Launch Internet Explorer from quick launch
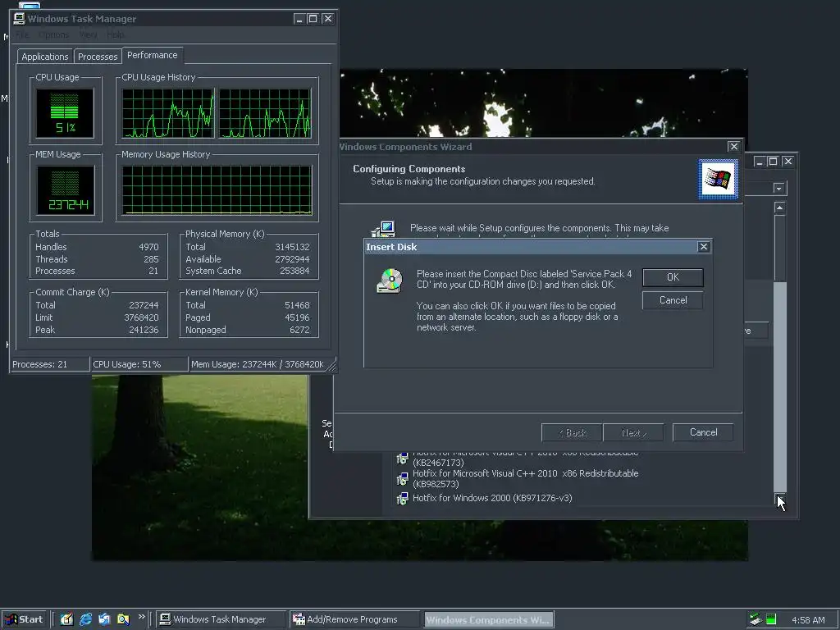The height and width of the screenshot is (630, 840). pyautogui.click(x=85, y=619)
